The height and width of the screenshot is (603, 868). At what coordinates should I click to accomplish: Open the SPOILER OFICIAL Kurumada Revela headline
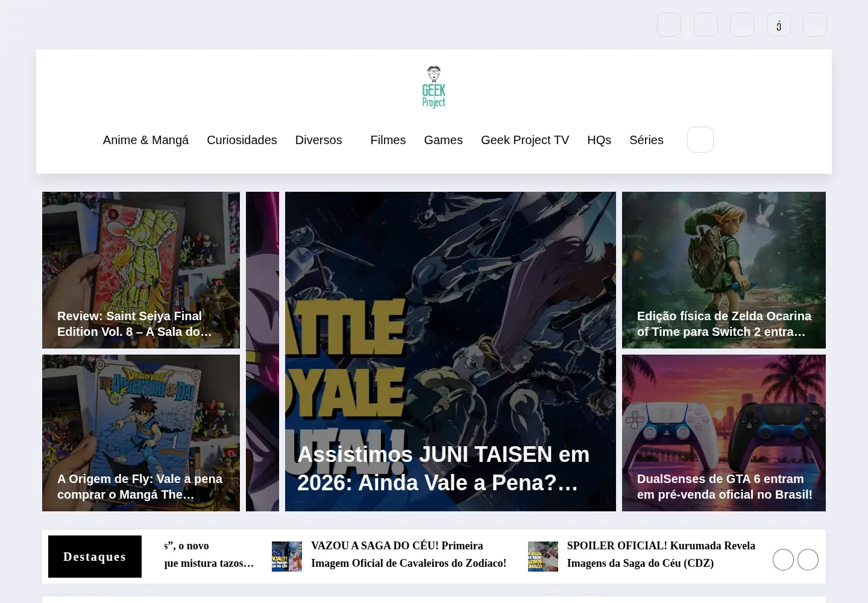pyautogui.click(x=661, y=554)
